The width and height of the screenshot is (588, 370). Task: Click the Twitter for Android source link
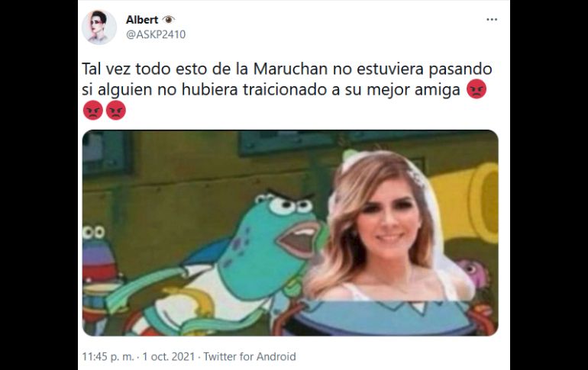[x=250, y=356]
